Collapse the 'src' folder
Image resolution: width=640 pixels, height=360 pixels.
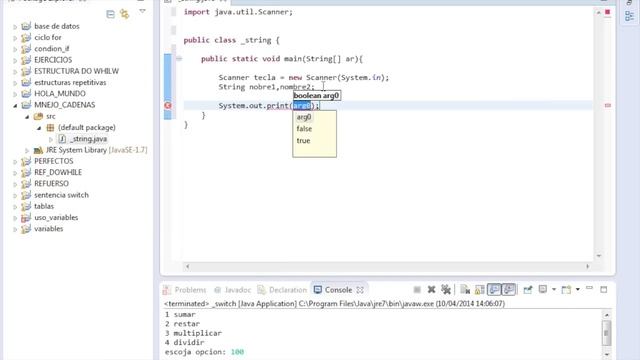point(27,117)
